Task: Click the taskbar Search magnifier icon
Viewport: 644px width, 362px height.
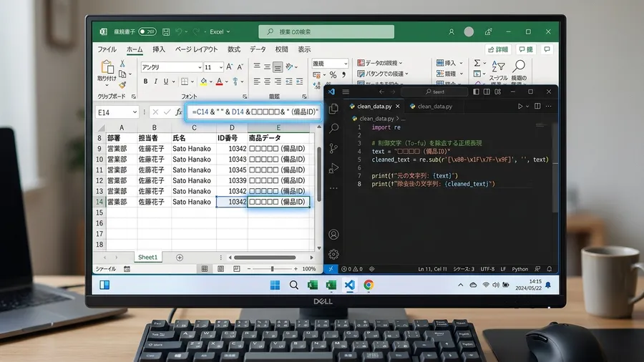Action: (x=293, y=285)
